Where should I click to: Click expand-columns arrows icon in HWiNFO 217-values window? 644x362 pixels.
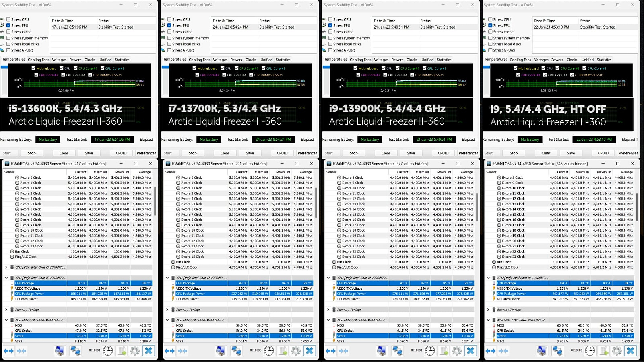click(x=8, y=351)
